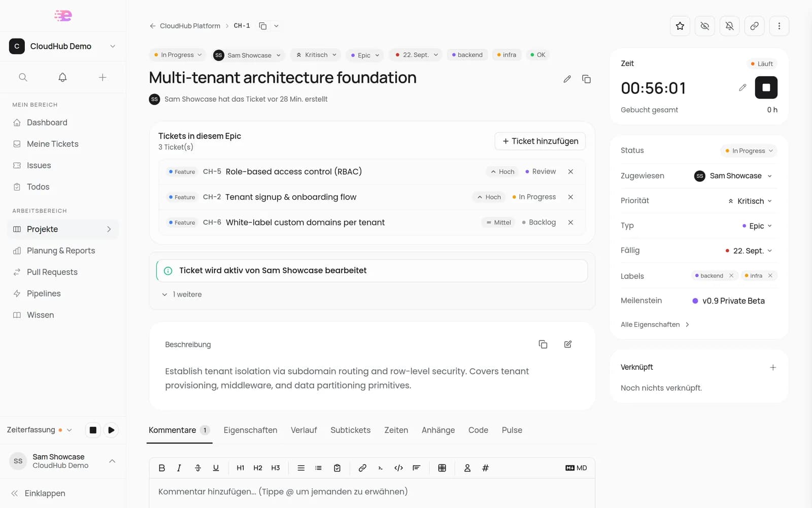The image size is (812, 508).
Task: Open the three-dot more options menu
Action: point(780,26)
